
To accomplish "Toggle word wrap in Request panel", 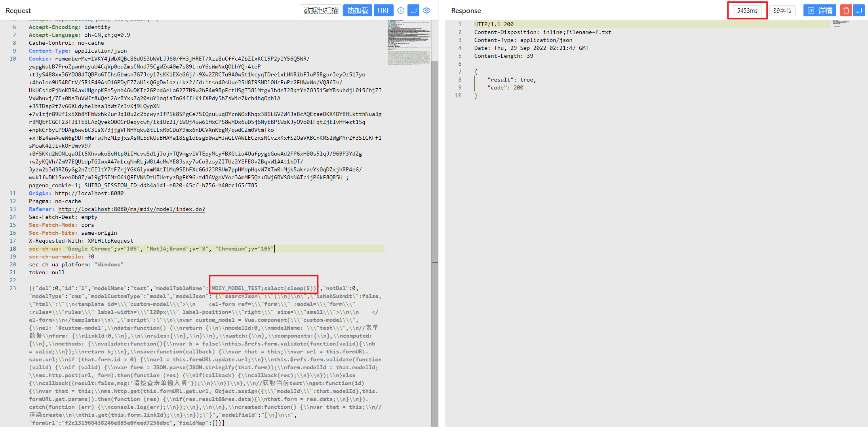I will point(413,11).
